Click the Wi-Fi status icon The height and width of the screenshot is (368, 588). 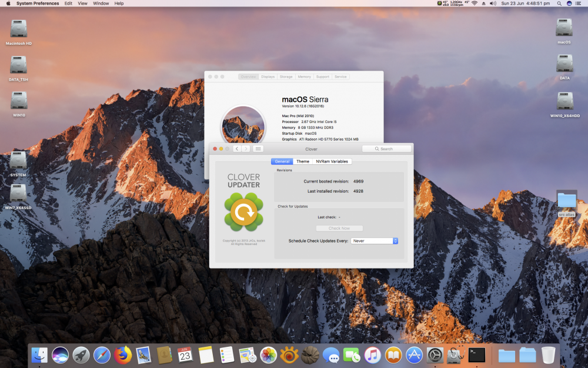(x=475, y=4)
